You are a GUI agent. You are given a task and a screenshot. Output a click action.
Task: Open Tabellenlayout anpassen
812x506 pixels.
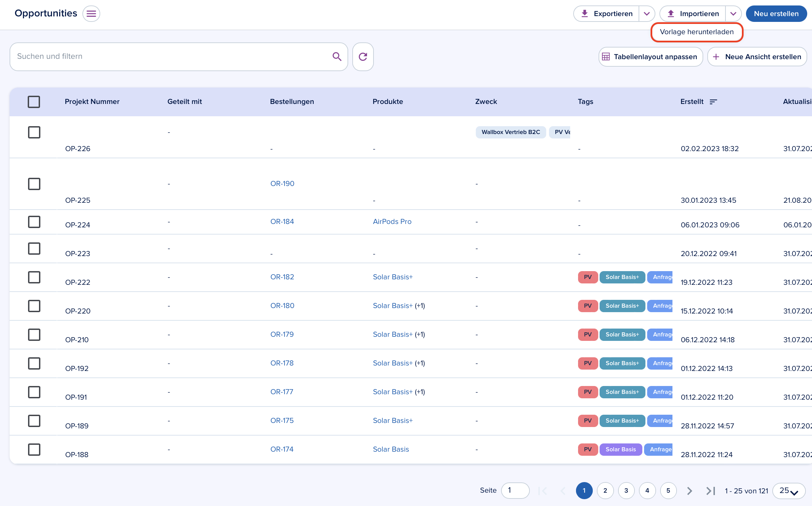(651, 57)
